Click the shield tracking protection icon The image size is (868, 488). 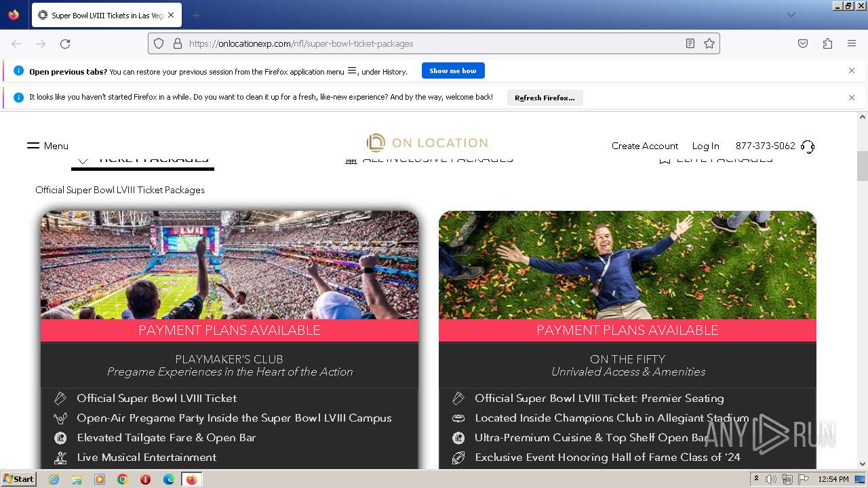pyautogui.click(x=159, y=43)
